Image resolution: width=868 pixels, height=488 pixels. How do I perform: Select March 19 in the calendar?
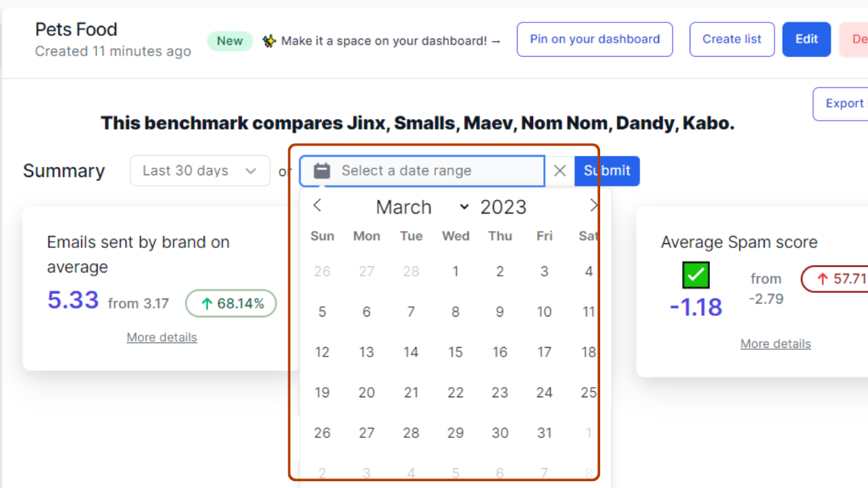click(322, 392)
